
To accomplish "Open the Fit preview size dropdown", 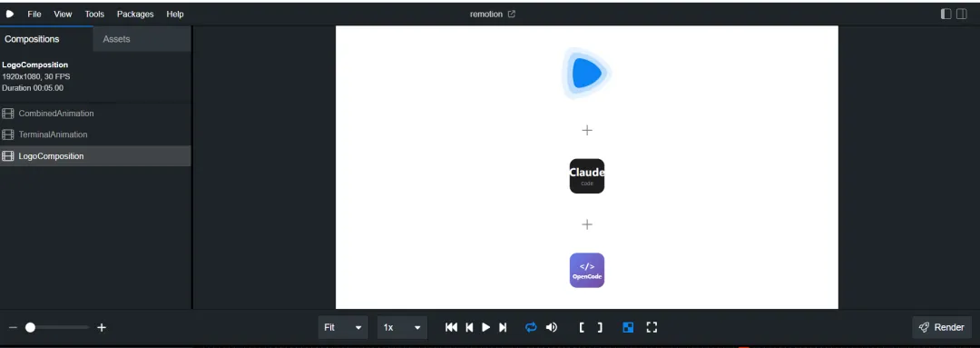I will (342, 327).
